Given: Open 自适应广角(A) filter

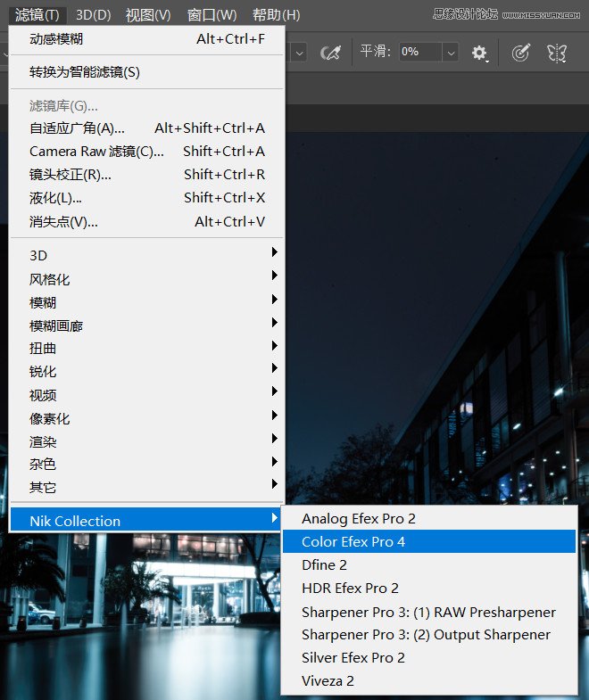Looking at the screenshot, I should point(147,128).
